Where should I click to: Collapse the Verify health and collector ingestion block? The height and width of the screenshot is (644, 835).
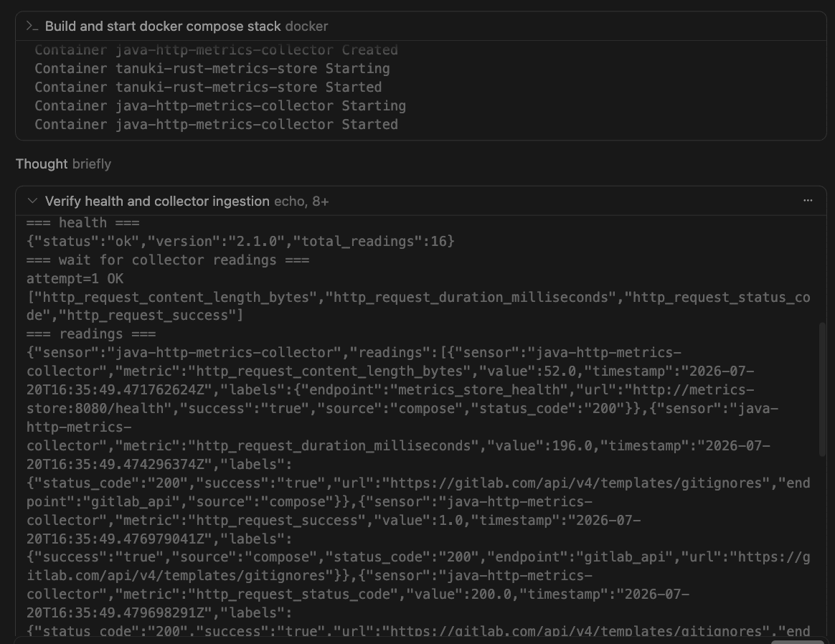point(32,201)
